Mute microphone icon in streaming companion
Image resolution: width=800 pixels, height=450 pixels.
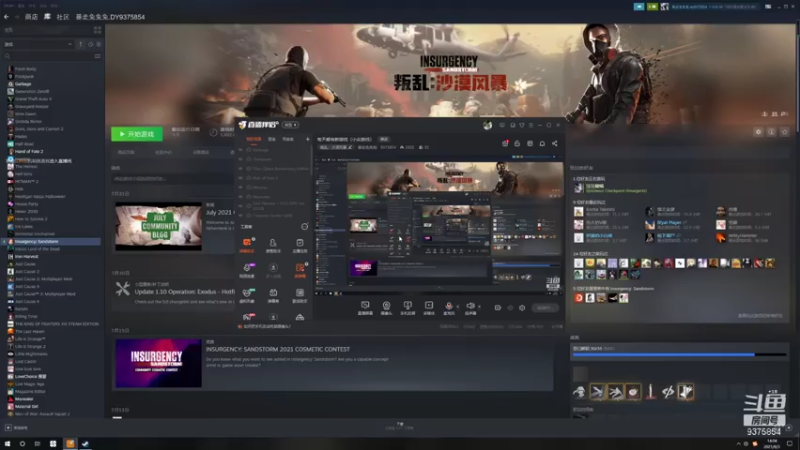coord(448,307)
